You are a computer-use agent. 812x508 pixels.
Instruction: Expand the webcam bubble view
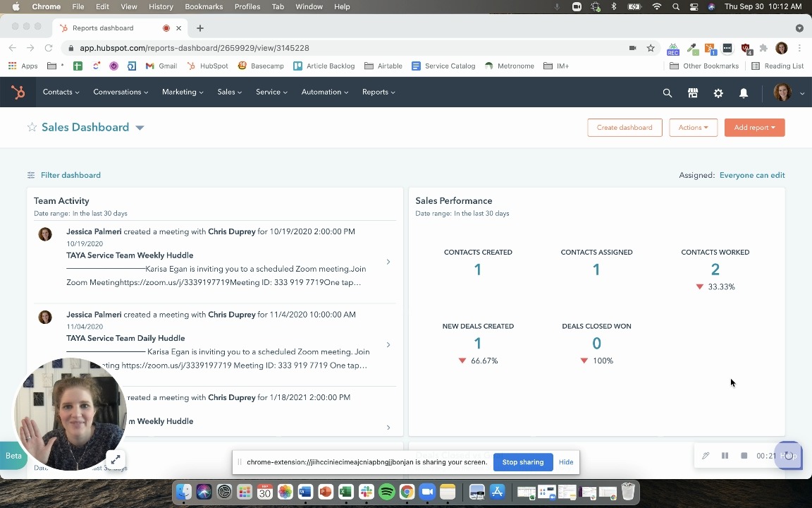point(116,459)
